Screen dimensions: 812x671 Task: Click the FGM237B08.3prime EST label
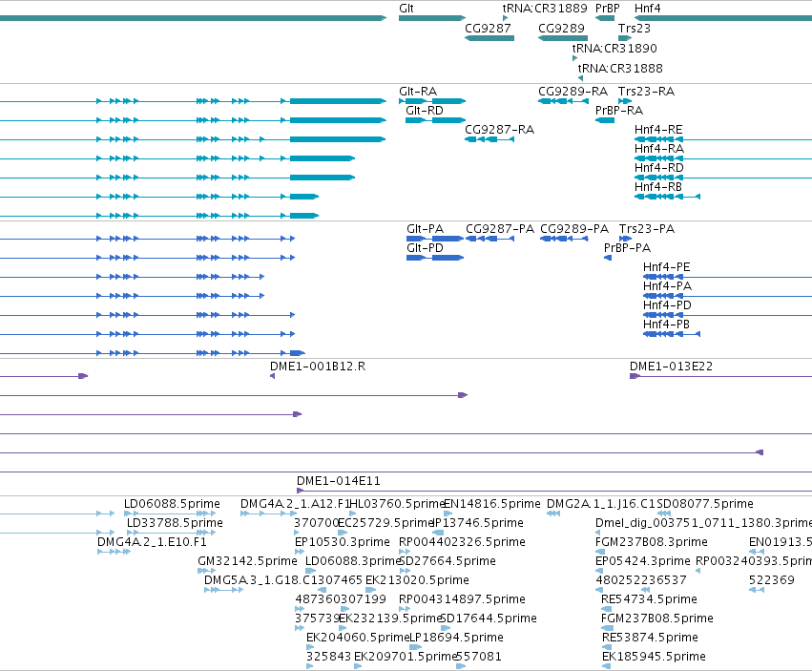point(652,542)
